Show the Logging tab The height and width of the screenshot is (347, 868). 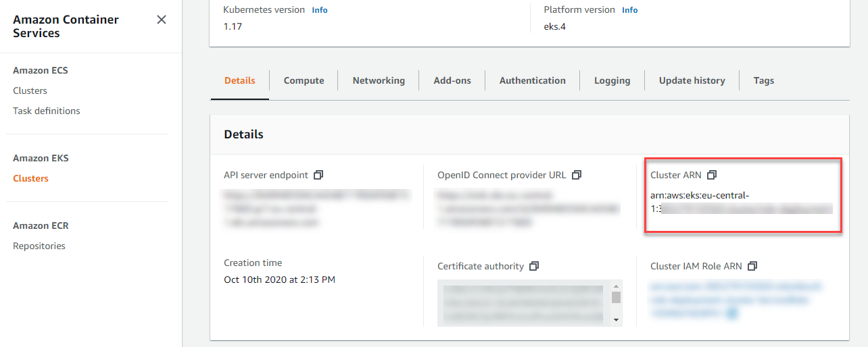click(x=612, y=80)
